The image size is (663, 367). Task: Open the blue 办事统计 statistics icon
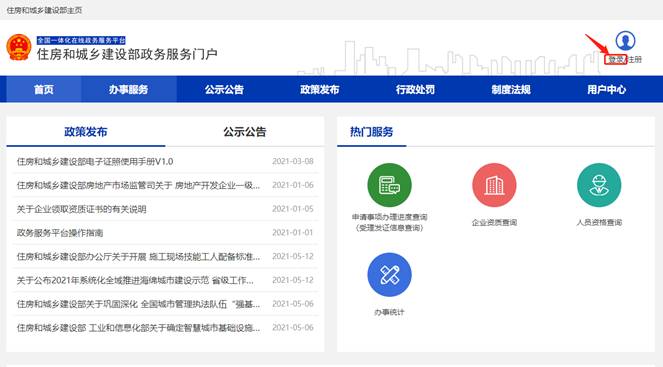point(389,274)
